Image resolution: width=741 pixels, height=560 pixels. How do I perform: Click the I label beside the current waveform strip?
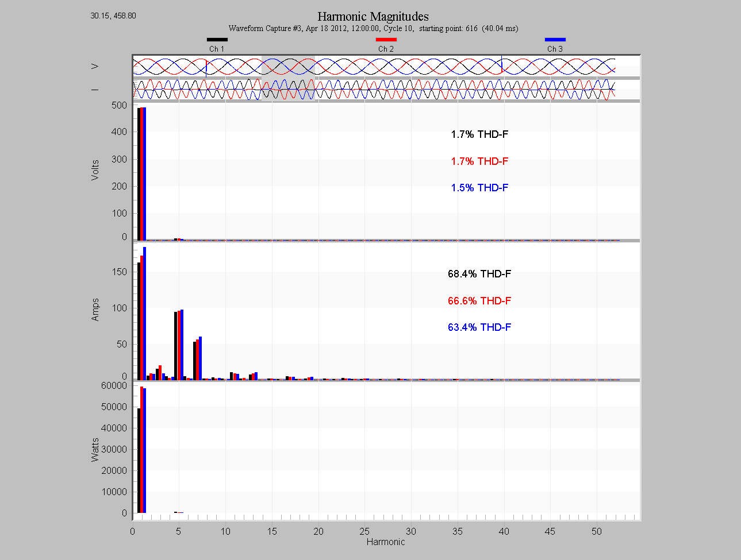tap(95, 90)
